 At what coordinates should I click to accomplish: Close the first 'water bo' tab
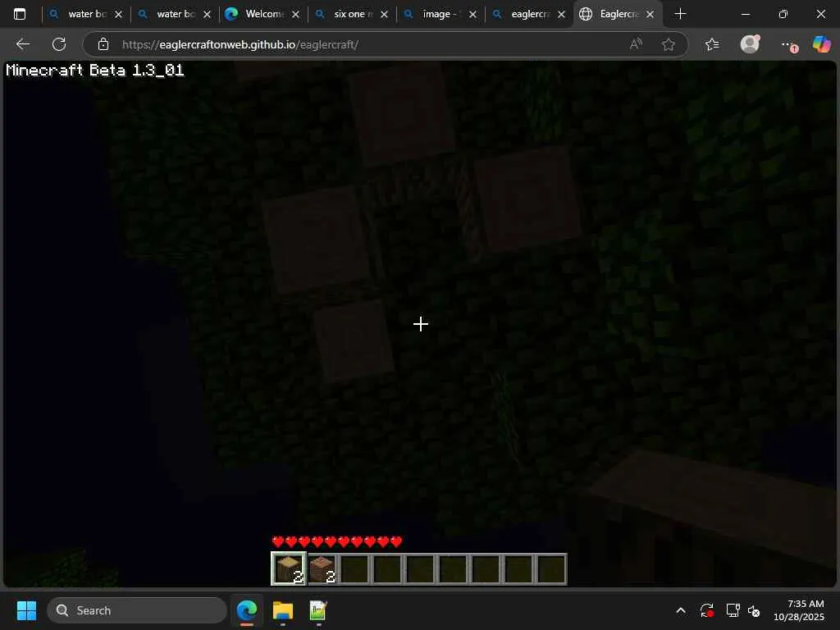[118, 15]
